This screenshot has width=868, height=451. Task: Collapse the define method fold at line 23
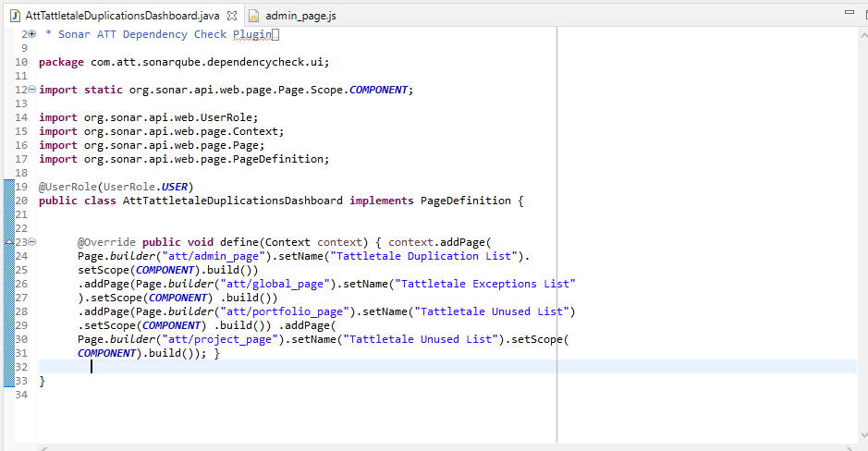(32, 242)
